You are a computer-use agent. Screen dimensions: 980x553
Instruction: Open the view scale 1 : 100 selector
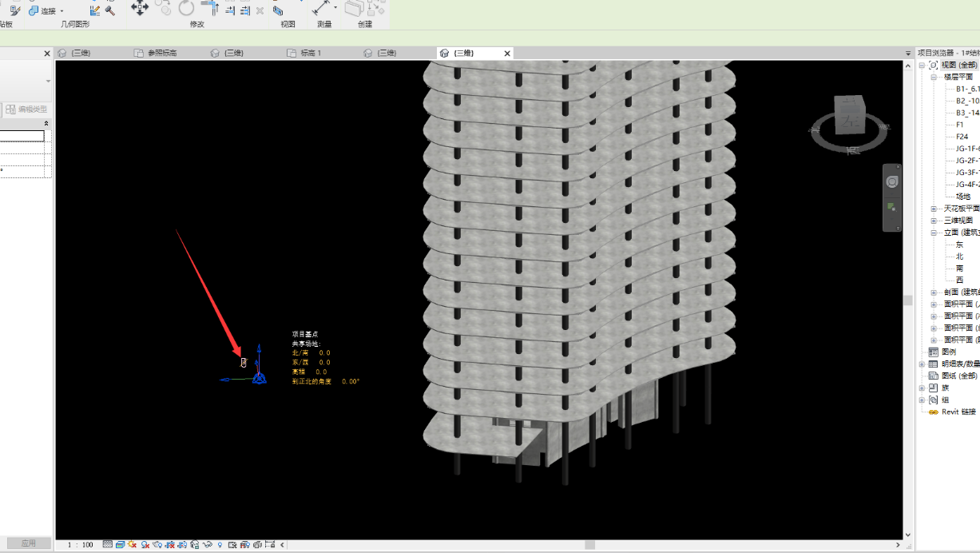[80, 544]
